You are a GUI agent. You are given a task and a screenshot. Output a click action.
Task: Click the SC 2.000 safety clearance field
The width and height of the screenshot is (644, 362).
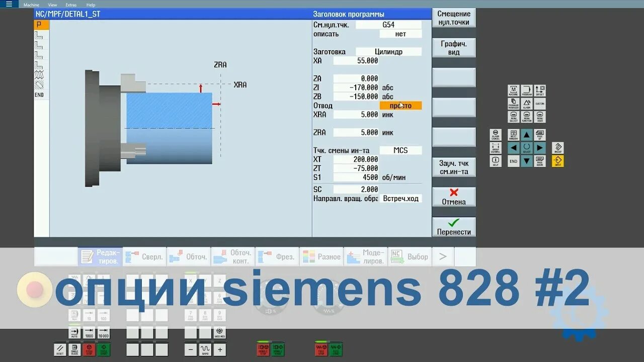click(356, 190)
